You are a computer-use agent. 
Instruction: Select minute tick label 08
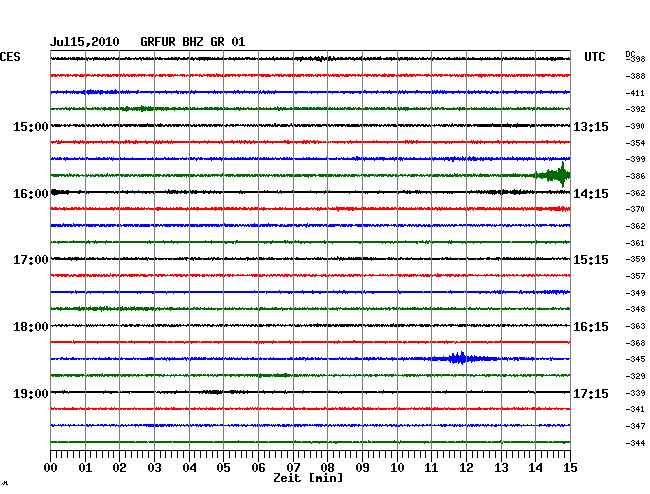click(327, 467)
